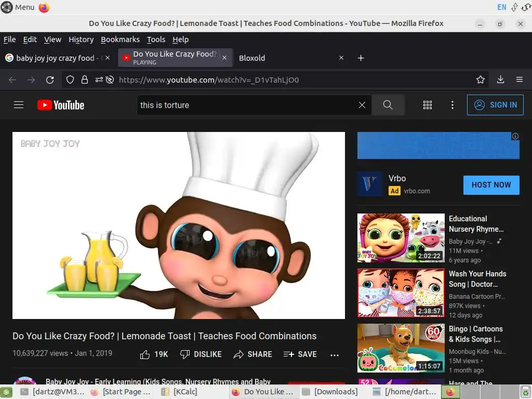Go to the YouTube home logo
The height and width of the screenshot is (399, 532).
click(x=61, y=105)
